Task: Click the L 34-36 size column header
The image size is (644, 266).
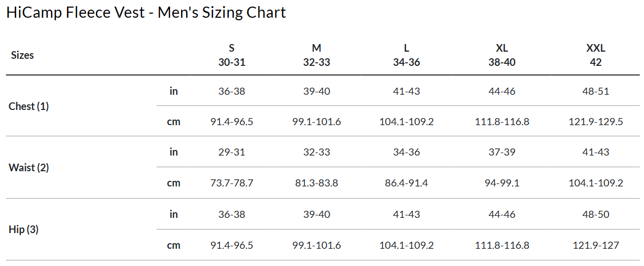Action: point(406,55)
